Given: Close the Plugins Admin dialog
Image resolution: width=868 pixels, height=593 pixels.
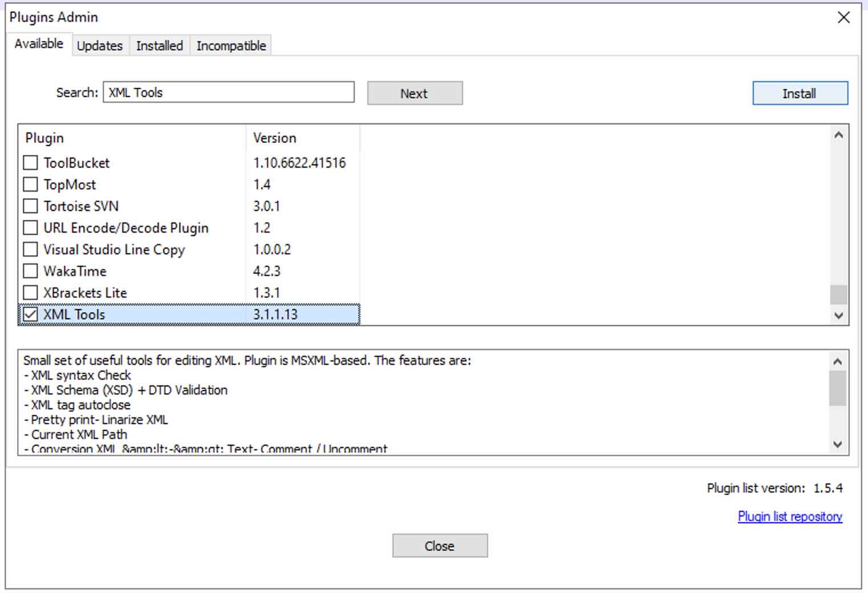Looking at the screenshot, I should point(439,545).
